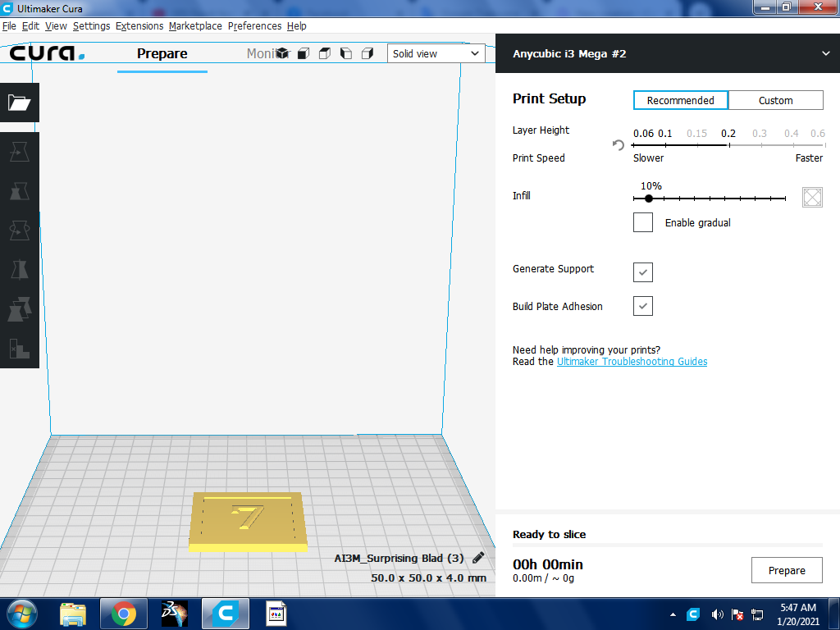The image size is (840, 630).
Task: Select the Rotate tool in left sidebar
Action: (x=20, y=231)
